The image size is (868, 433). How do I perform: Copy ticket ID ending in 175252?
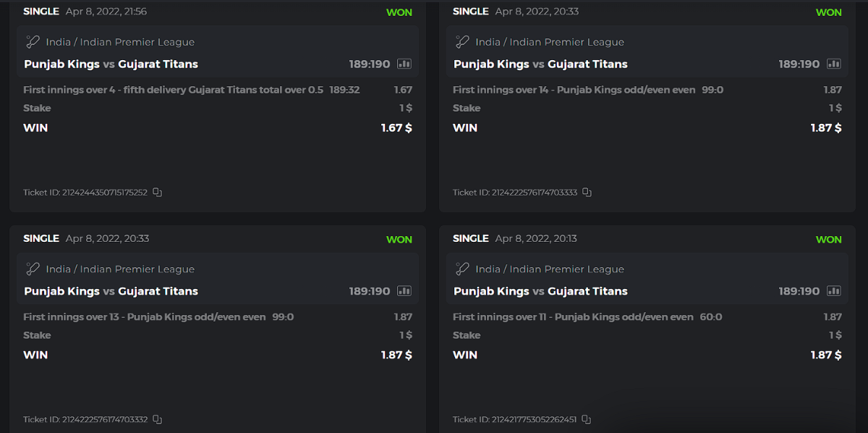coord(158,193)
